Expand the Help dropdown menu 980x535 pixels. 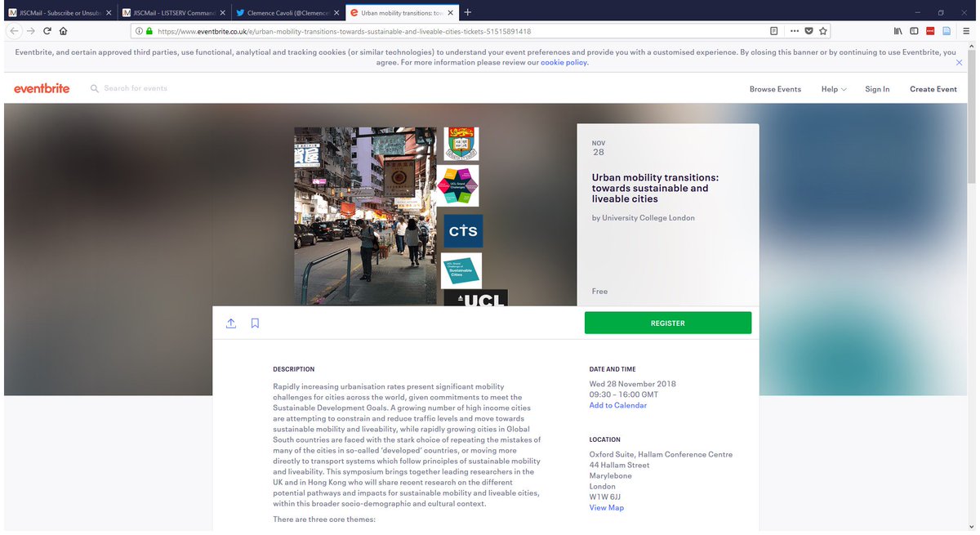pyautogui.click(x=834, y=89)
